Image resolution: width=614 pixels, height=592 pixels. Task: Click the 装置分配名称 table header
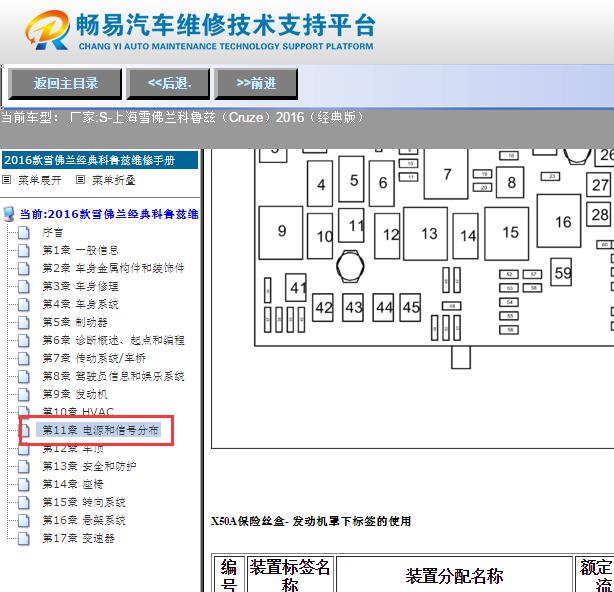point(454,576)
